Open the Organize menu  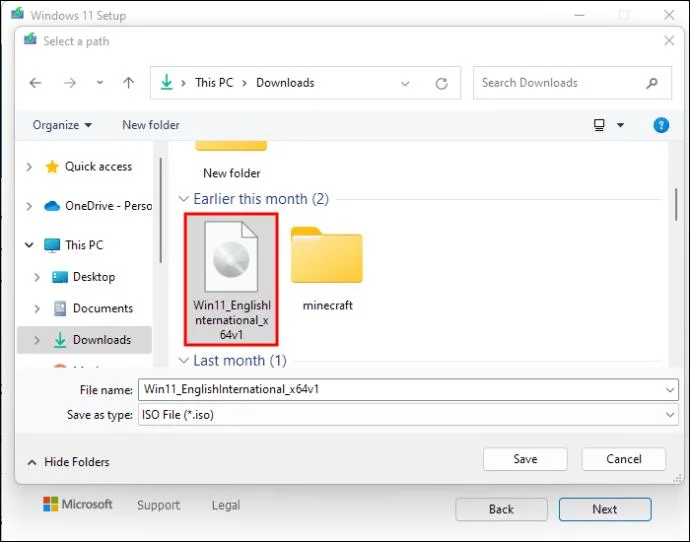[62, 125]
